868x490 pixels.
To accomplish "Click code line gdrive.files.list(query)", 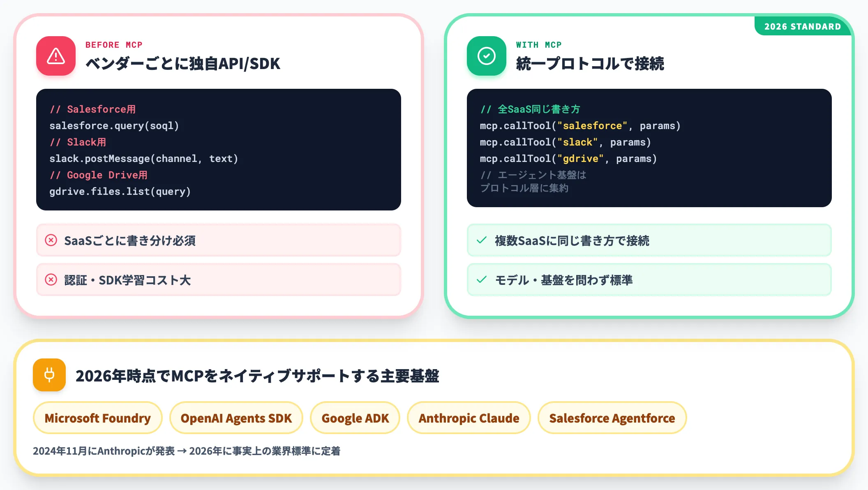I will pos(120,192).
